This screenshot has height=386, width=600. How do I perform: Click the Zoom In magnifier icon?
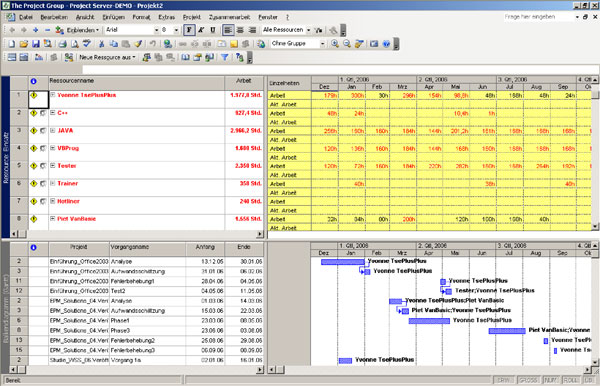pos(335,44)
